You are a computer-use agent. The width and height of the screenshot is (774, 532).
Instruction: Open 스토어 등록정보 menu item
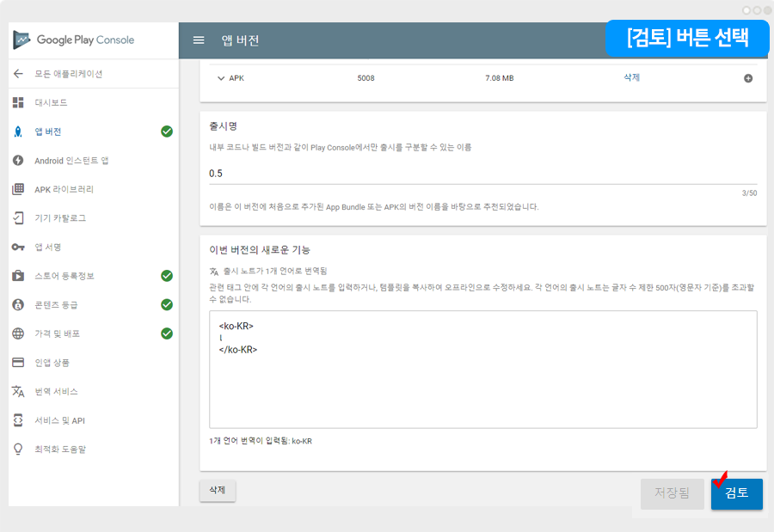64,276
